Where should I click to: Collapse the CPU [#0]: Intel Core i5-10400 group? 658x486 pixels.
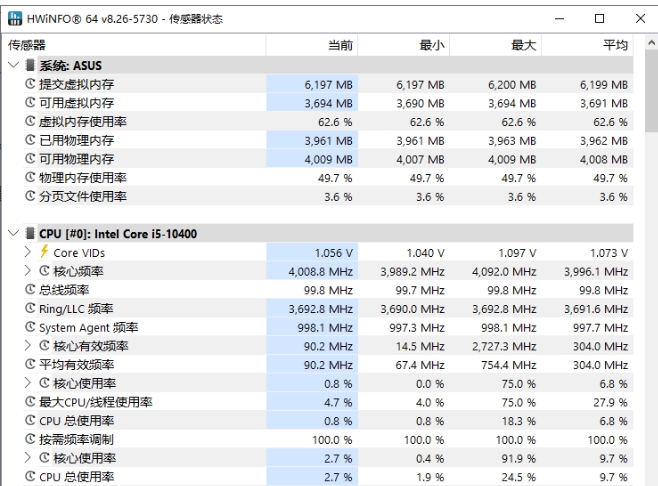tap(13, 233)
